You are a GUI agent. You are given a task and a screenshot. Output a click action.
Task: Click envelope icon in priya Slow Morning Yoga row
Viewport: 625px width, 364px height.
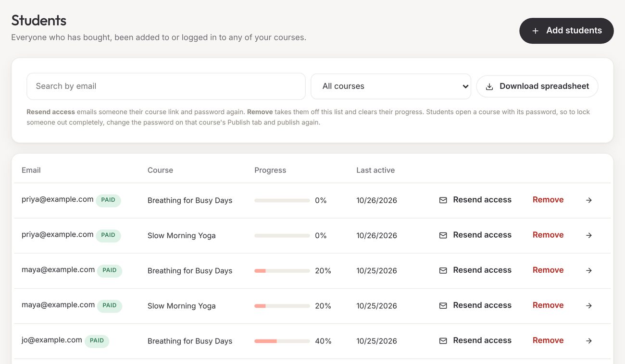tap(443, 235)
